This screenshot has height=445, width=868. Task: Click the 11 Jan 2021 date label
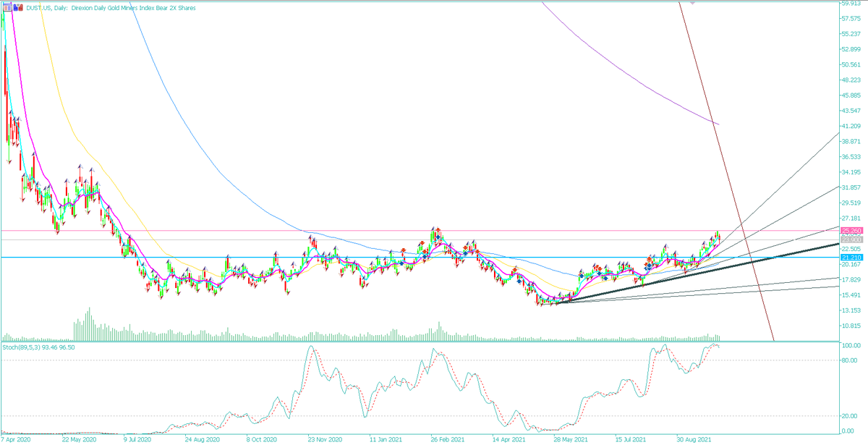(386, 439)
